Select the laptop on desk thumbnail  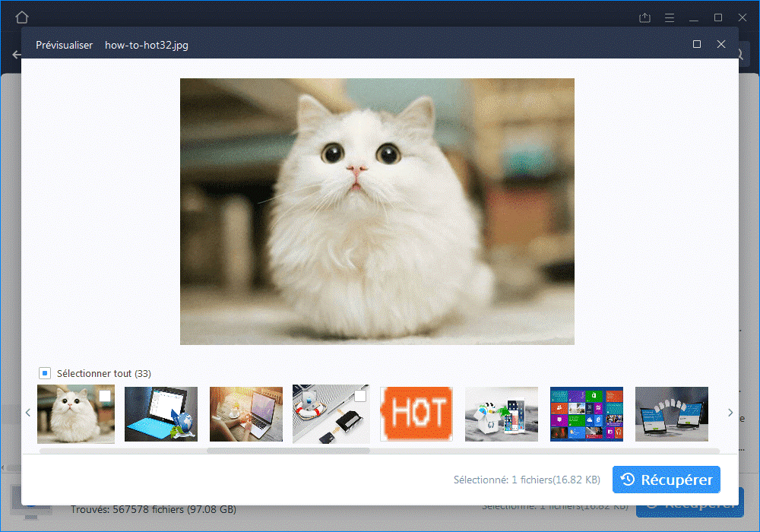tap(246, 414)
